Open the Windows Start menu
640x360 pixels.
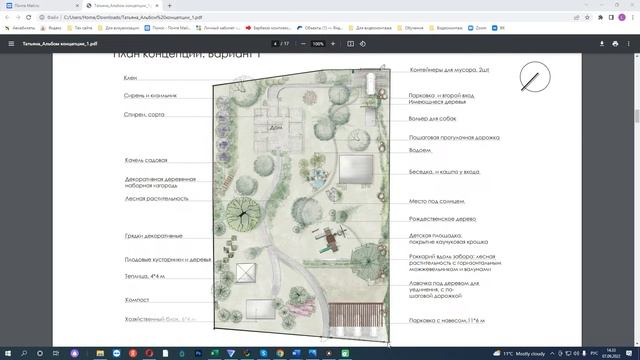[x=8, y=353]
